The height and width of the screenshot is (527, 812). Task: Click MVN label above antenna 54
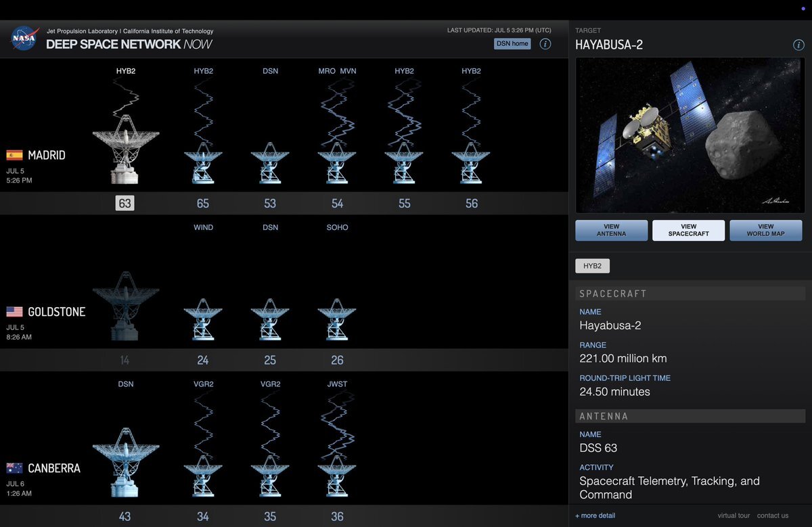click(x=348, y=71)
